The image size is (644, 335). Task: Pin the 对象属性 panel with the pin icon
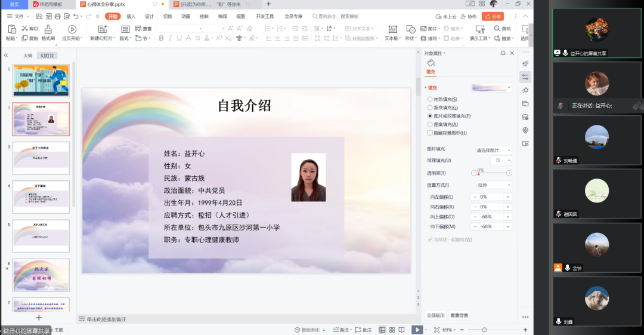503,53
